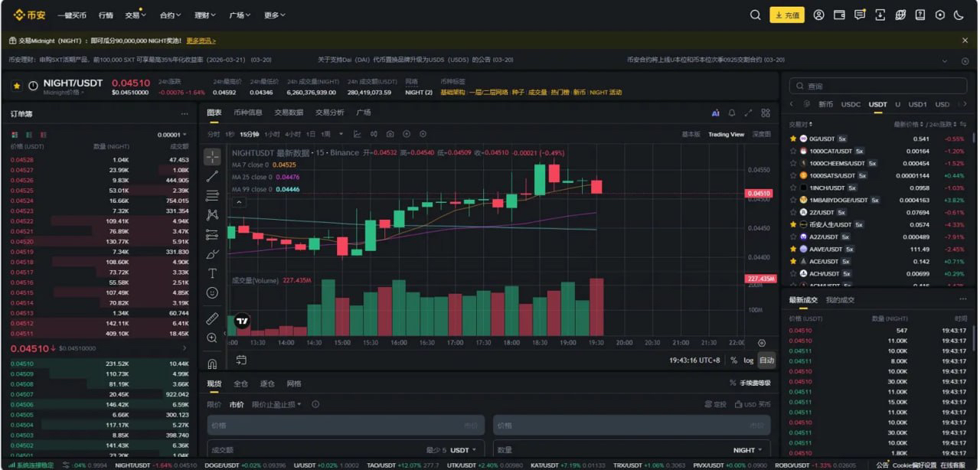The image size is (980, 470).
Task: Show bids-only order book view
Action: (x=29, y=135)
